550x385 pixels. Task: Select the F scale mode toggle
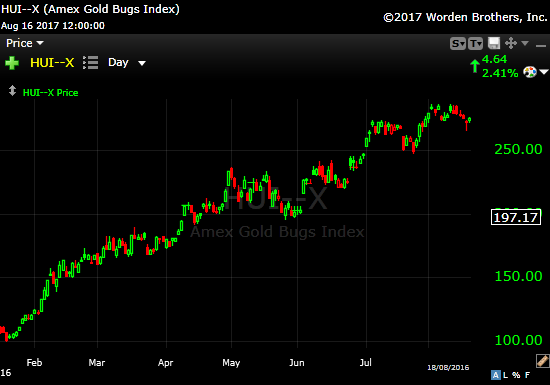[527, 375]
